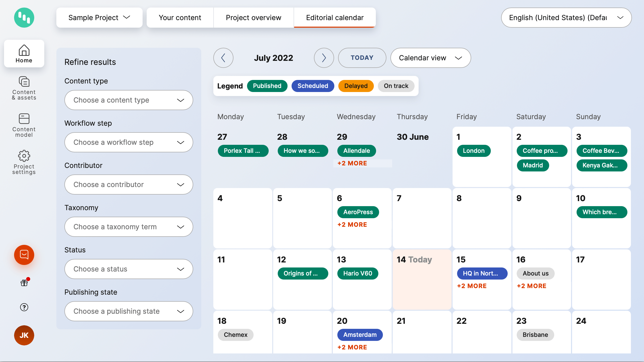Switch to Your content tab
Viewport: 644px width, 362px height.
pos(180,18)
